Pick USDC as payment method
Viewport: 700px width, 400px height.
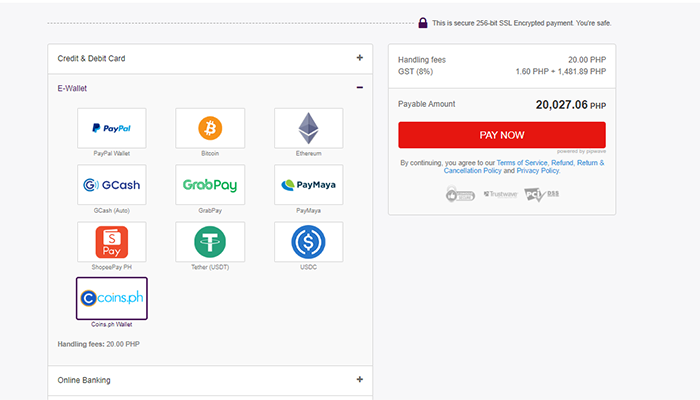[x=308, y=242]
